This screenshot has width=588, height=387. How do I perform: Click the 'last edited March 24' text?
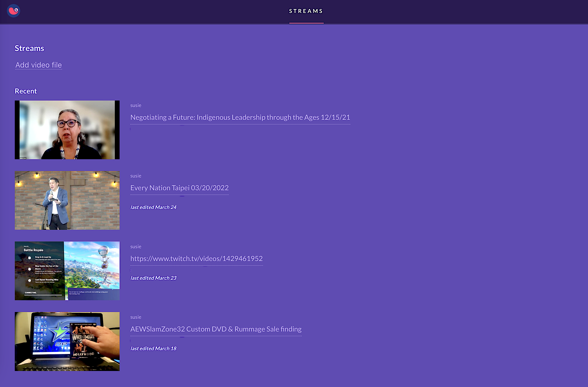[x=153, y=207]
